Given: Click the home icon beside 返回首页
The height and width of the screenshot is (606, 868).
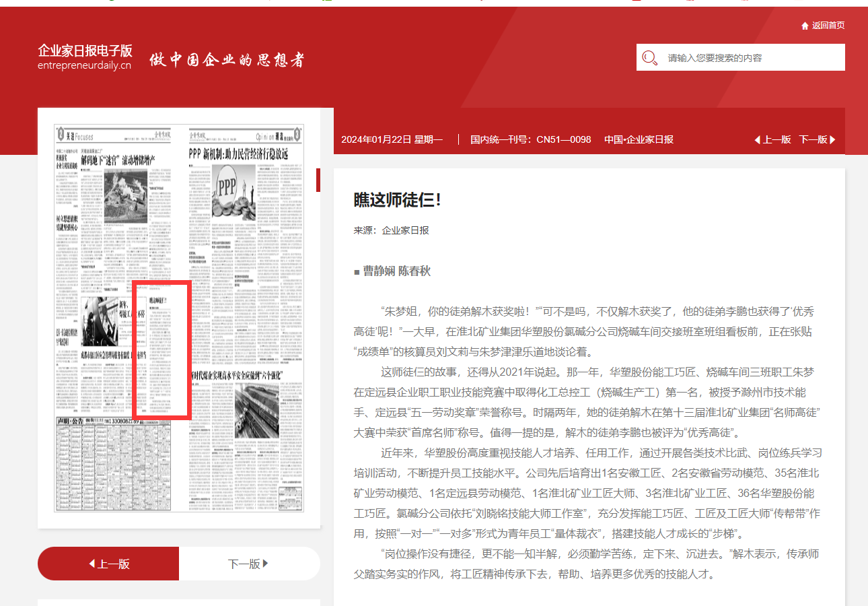Looking at the screenshot, I should pyautogui.click(x=805, y=26).
